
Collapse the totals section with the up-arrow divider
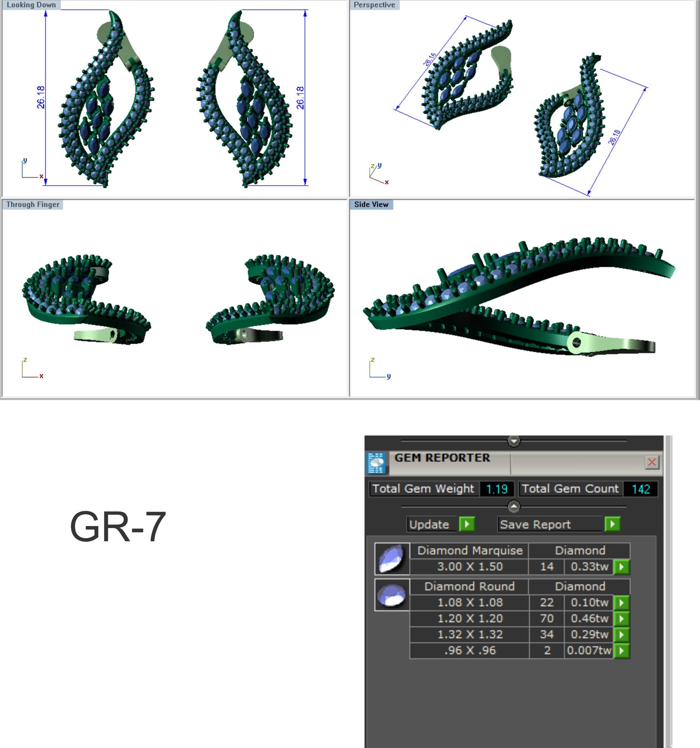[513, 506]
